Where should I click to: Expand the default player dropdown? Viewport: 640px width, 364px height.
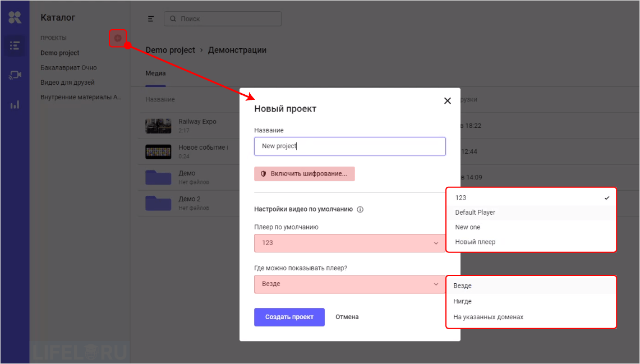(x=350, y=243)
